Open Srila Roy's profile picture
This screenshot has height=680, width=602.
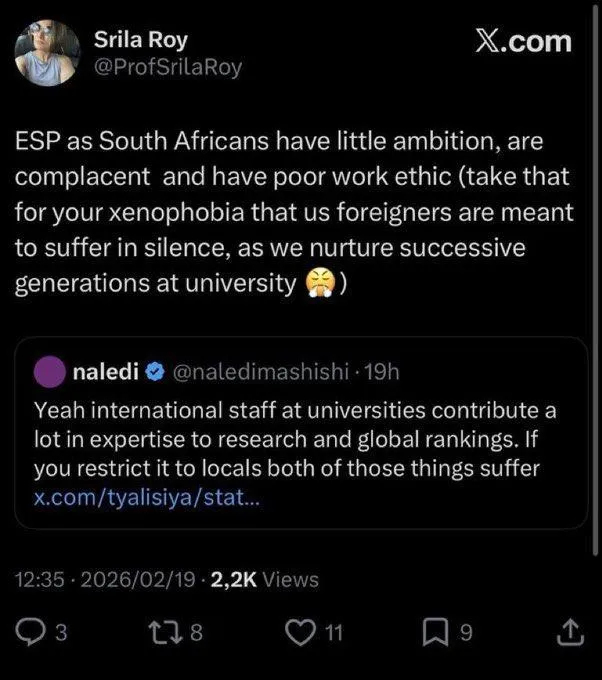coord(48,53)
